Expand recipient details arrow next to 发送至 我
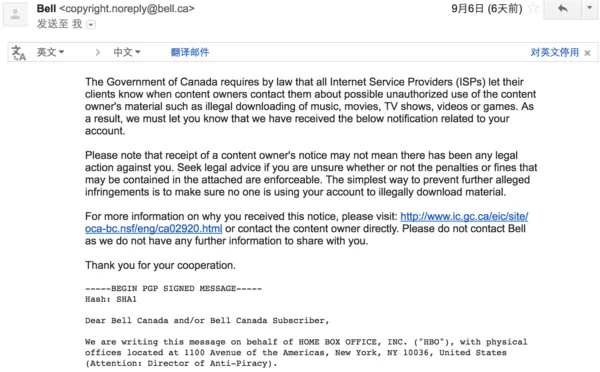The width and height of the screenshot is (600, 372). [x=91, y=25]
